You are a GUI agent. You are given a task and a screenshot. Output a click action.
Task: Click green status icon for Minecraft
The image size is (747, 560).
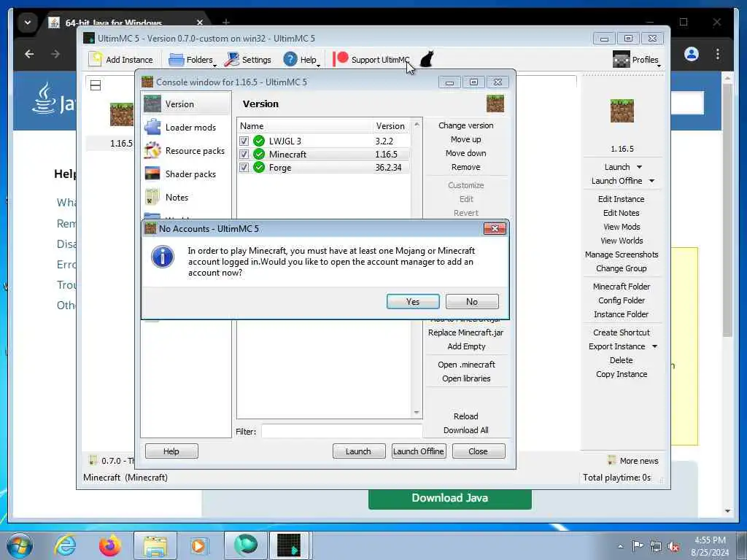tap(259, 155)
